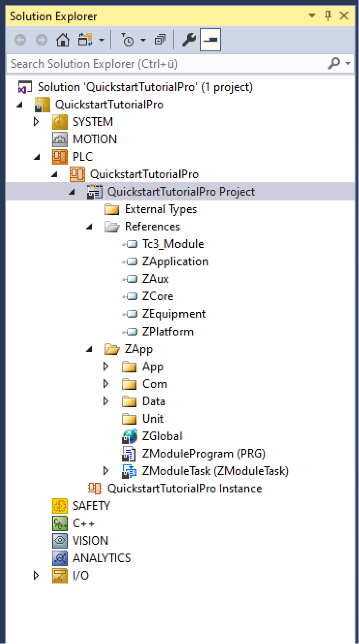Expand the SYSTEM tree node
Screen dimensions: 359x644
coord(36,122)
